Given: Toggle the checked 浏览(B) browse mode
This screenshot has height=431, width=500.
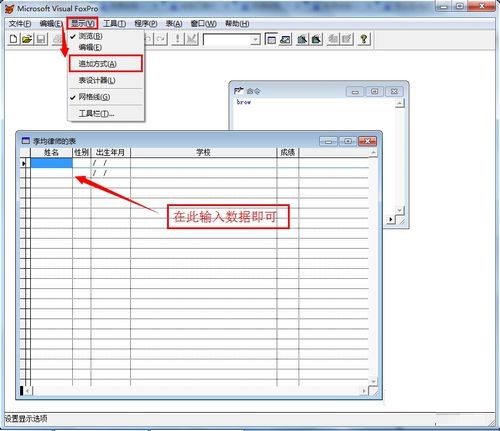Looking at the screenshot, I should pyautogui.click(x=91, y=36).
